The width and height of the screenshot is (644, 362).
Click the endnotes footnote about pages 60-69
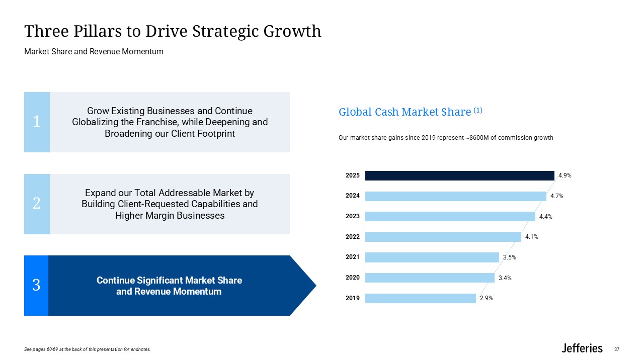[x=87, y=349]
